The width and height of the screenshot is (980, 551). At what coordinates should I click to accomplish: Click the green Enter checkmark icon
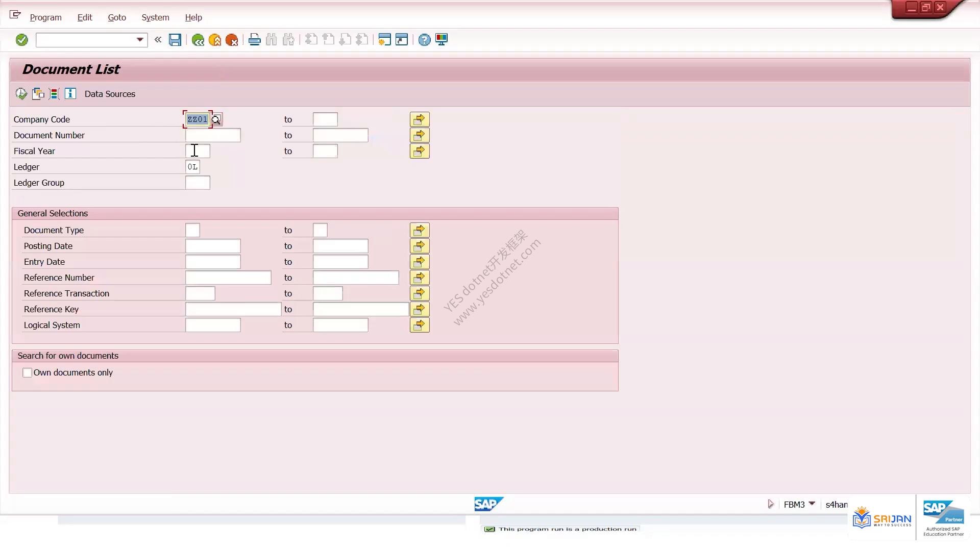tap(21, 40)
